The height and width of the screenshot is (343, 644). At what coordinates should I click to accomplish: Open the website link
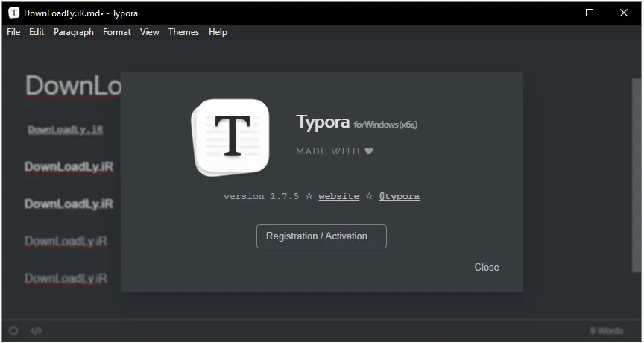pos(339,196)
